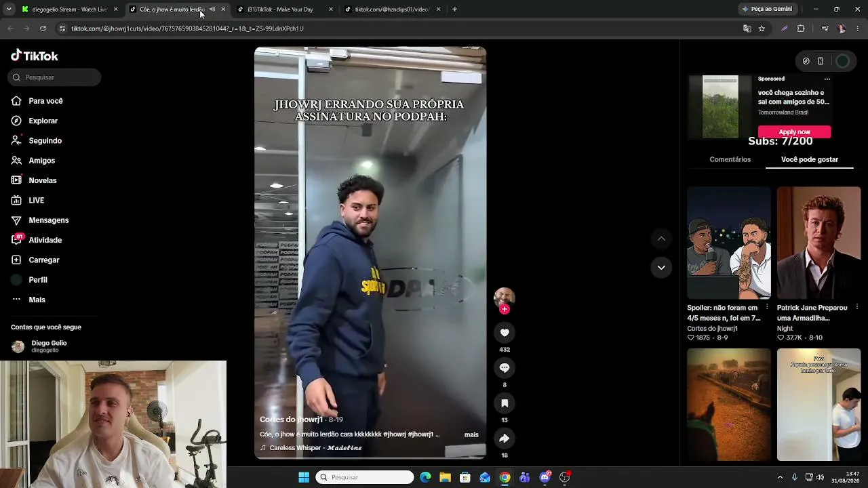
Task: Go to the Seguindo feed
Action: tap(45, 140)
